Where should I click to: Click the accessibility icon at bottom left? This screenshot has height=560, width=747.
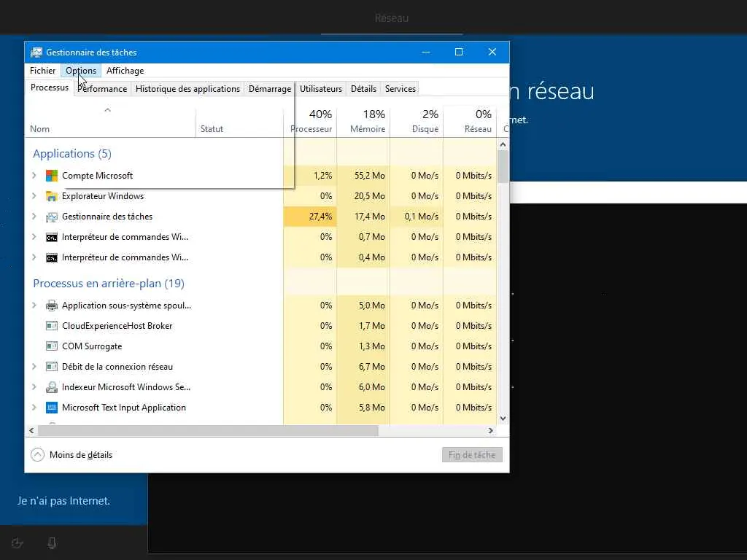click(x=18, y=542)
